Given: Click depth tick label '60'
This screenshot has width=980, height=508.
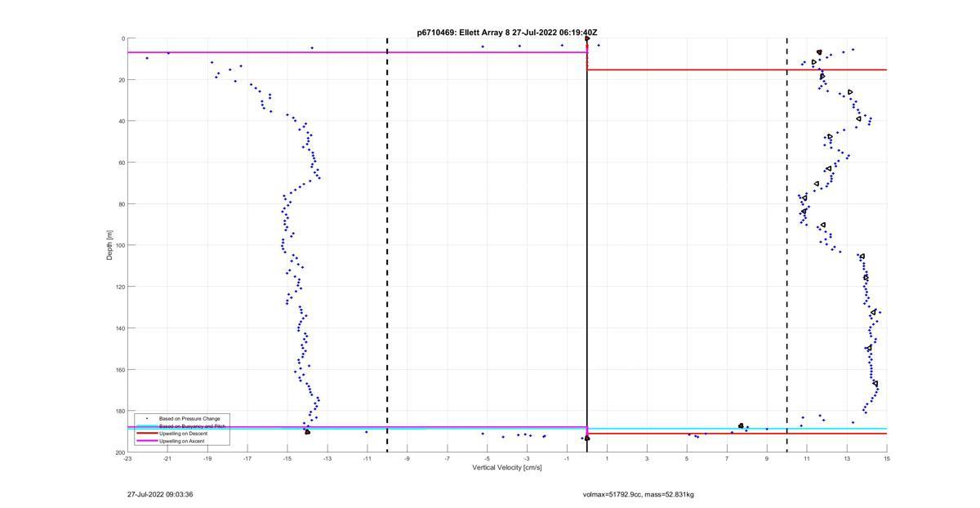Looking at the screenshot, I should (121, 163).
